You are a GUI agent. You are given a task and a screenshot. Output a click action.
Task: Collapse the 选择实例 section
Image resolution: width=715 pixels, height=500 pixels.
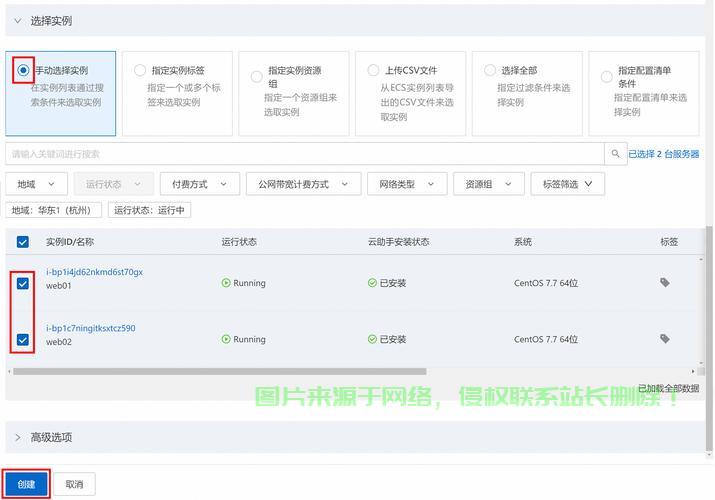click(x=18, y=21)
